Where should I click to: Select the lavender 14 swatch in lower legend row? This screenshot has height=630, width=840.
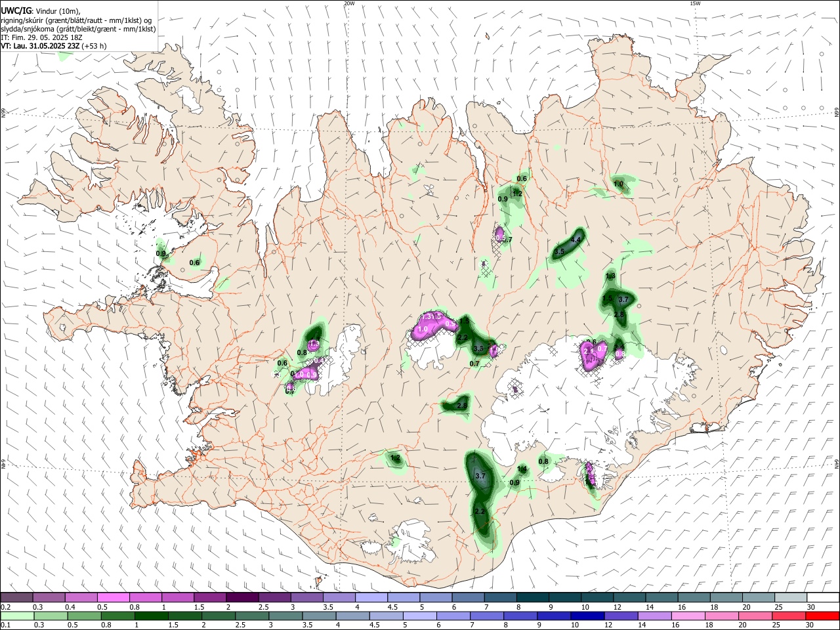click(x=654, y=616)
